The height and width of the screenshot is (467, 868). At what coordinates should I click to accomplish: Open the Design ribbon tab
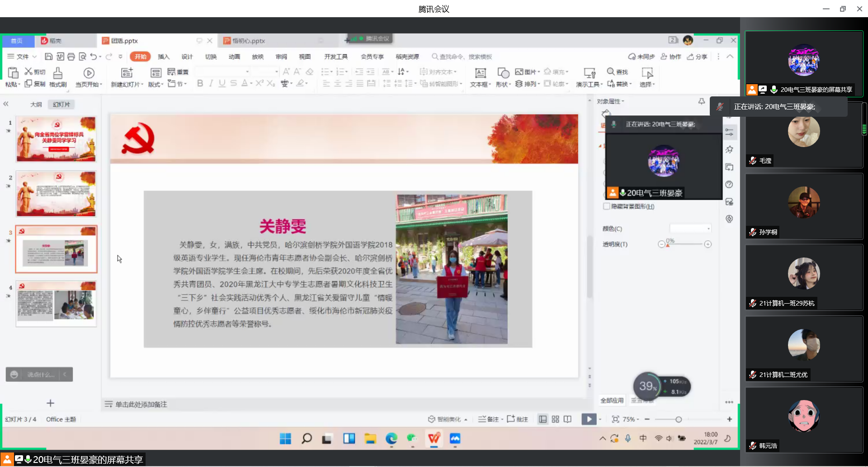click(x=187, y=57)
